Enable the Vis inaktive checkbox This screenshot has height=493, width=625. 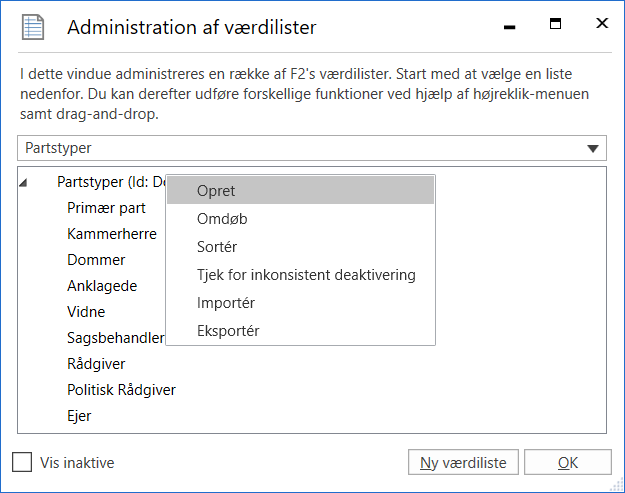[22, 462]
